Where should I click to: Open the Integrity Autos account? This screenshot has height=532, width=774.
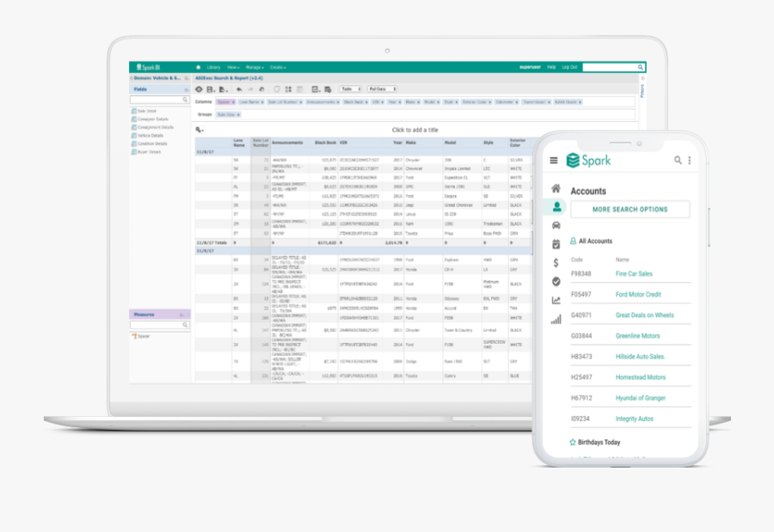(x=634, y=419)
